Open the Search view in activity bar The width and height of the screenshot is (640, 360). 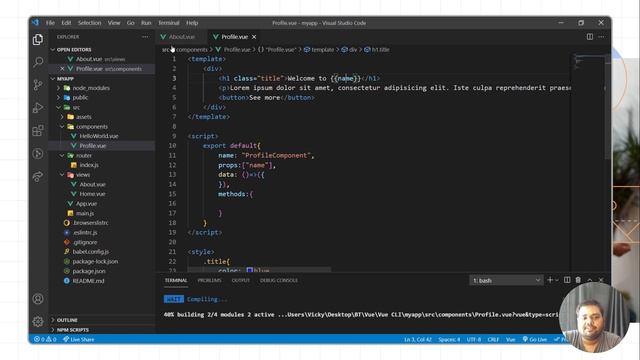pos(38,62)
